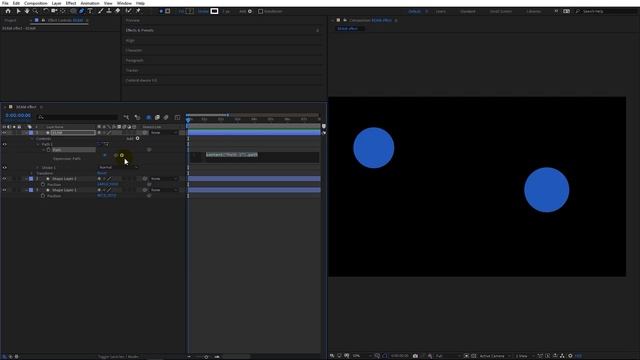Open the stroke color swatch in toolbar
This screenshot has width=640, height=360.
point(214,11)
